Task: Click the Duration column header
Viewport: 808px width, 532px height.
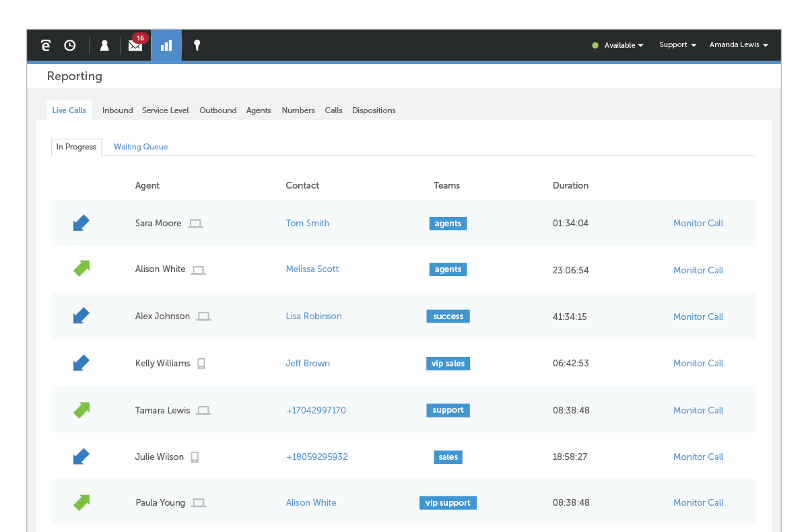Action: (x=570, y=185)
